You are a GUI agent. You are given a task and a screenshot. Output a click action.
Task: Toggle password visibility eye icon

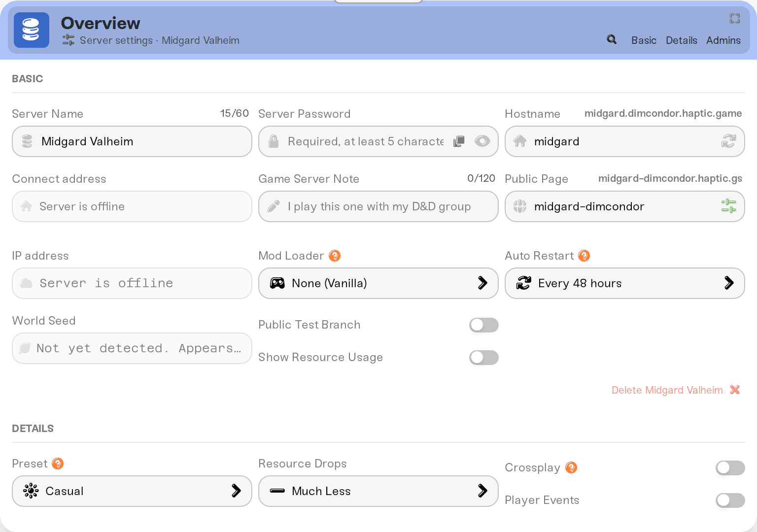click(x=482, y=141)
